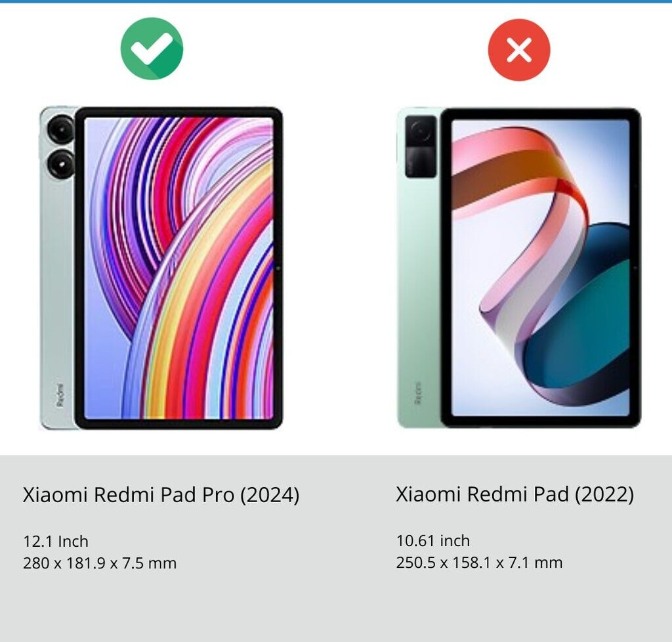Select the Redmi Pad 2022 tablet image
This screenshot has height=642, width=672.
[x=519, y=268]
